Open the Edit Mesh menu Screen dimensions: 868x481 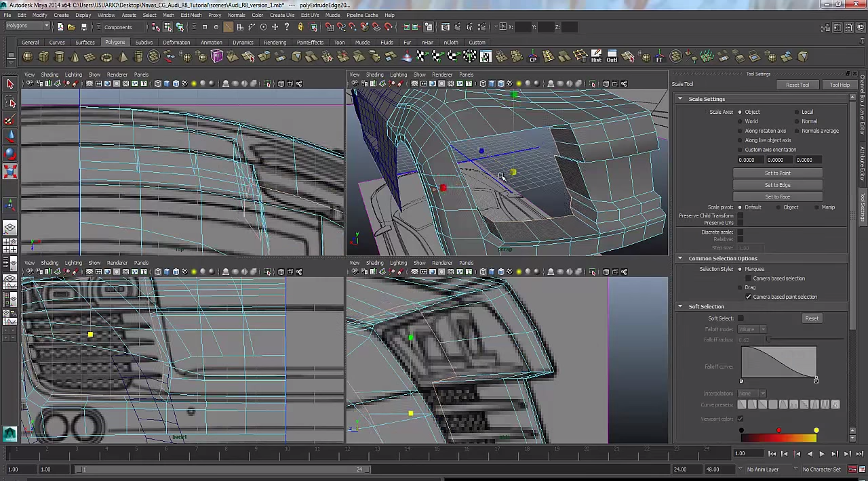[191, 15]
